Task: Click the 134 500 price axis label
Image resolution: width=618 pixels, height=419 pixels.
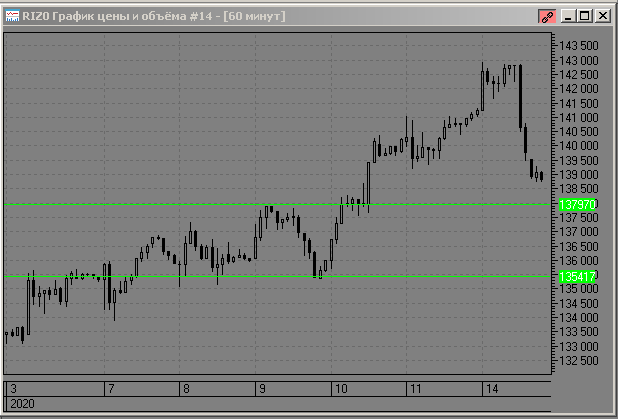Action: click(579, 304)
